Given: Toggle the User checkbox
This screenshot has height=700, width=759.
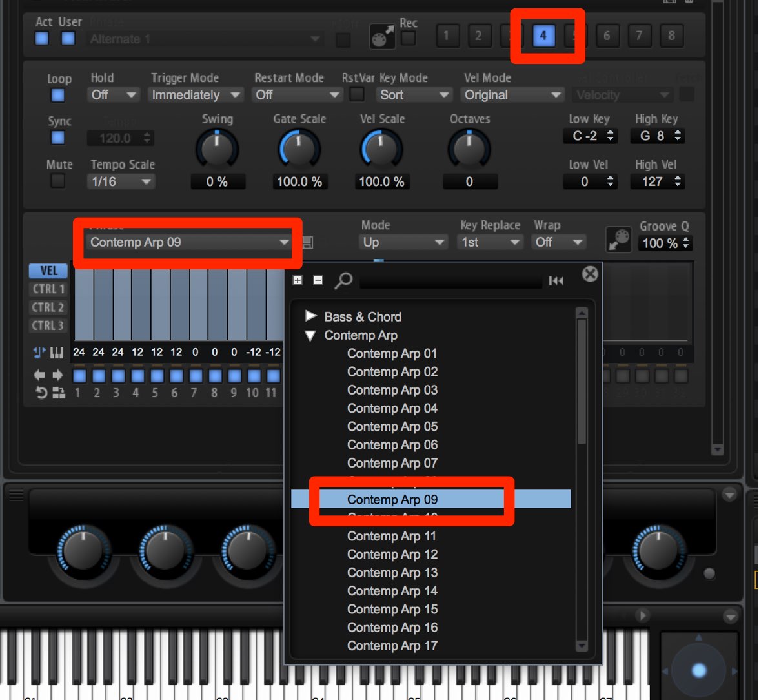Looking at the screenshot, I should (x=68, y=38).
